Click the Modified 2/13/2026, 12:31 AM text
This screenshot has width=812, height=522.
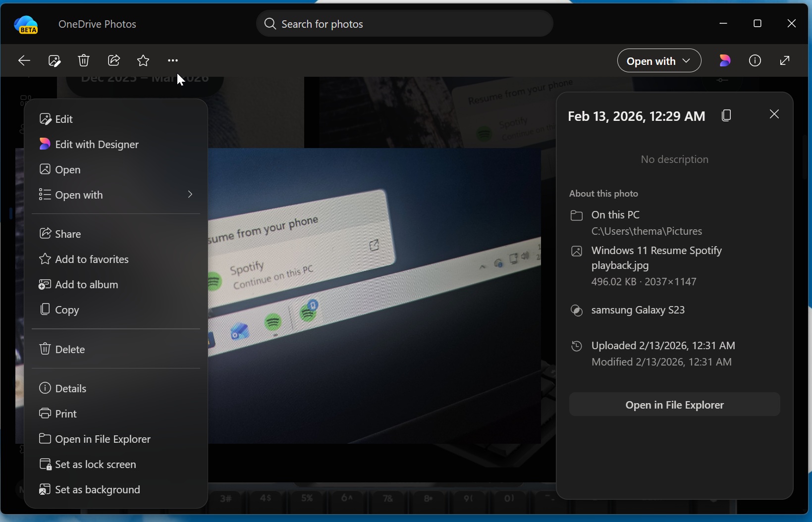[x=661, y=362]
